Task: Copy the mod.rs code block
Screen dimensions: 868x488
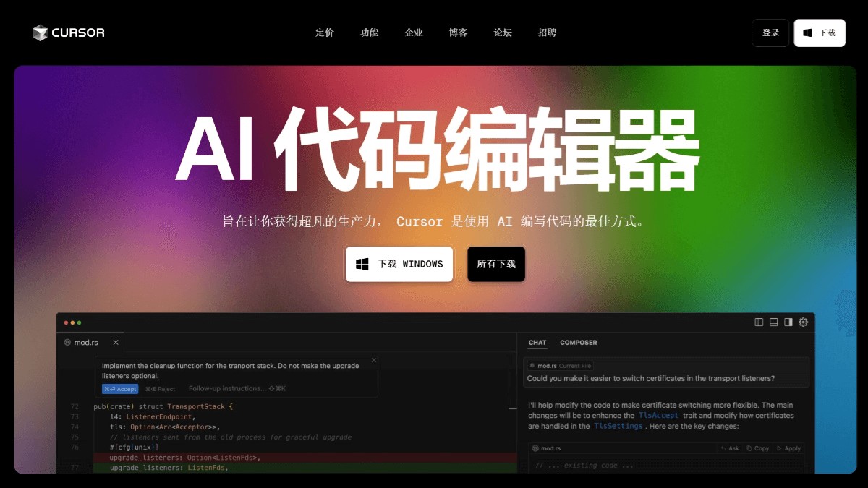Action: pos(757,448)
